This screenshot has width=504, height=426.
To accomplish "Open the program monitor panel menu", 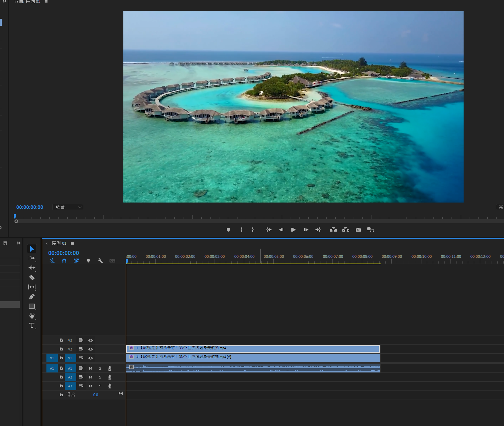I will pyautogui.click(x=46, y=2).
